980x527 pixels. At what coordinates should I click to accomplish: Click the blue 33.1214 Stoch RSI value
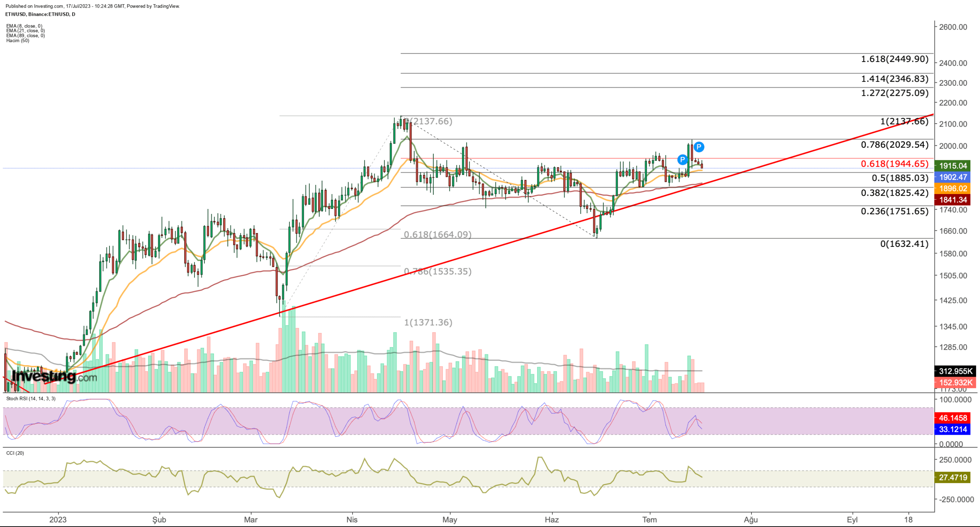[x=952, y=429]
